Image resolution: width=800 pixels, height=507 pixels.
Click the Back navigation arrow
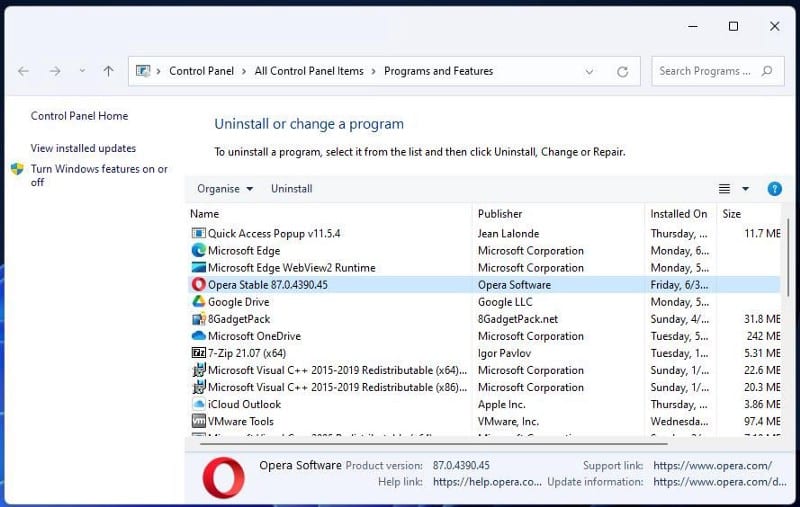(x=23, y=71)
